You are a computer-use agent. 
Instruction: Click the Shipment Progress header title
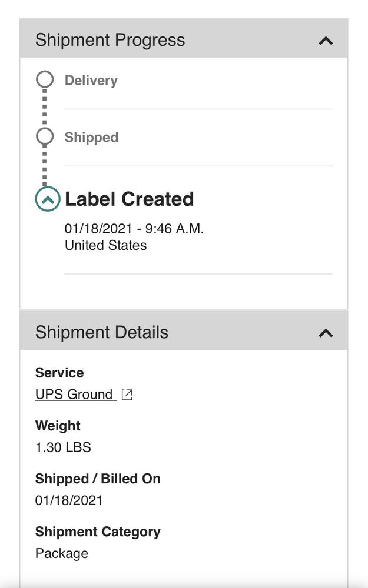pyautogui.click(x=110, y=40)
